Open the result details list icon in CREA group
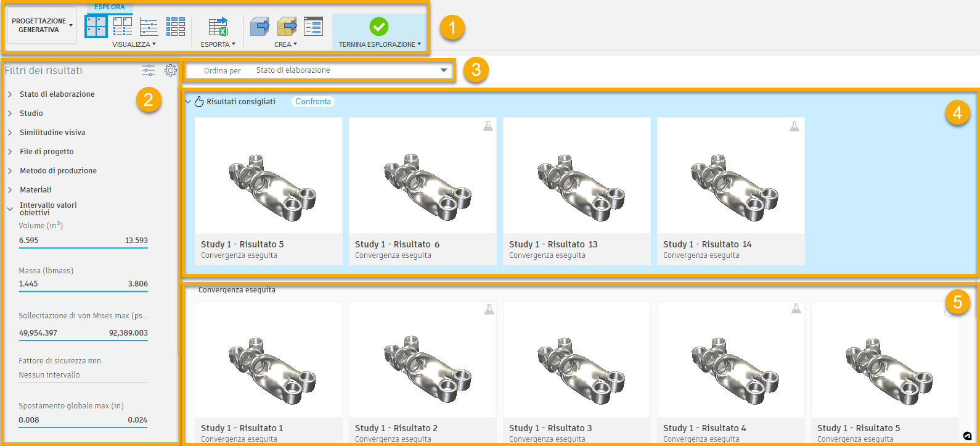The height and width of the screenshot is (446, 980). [x=313, y=27]
